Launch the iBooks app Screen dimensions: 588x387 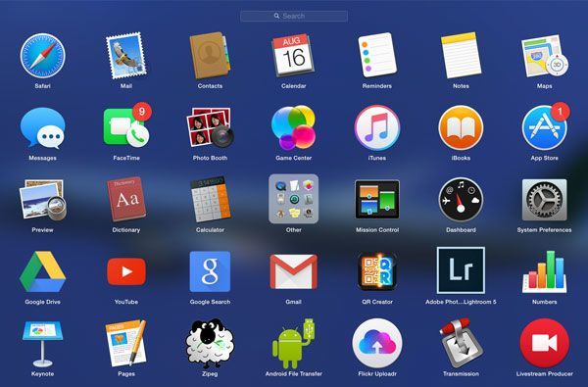tap(461, 127)
